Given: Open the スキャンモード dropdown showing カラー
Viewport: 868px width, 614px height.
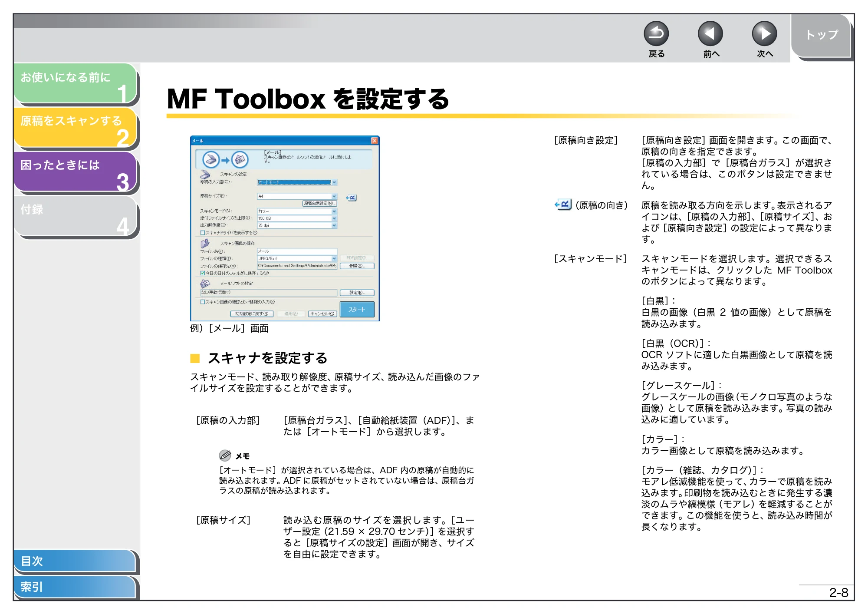Looking at the screenshot, I should (x=297, y=211).
